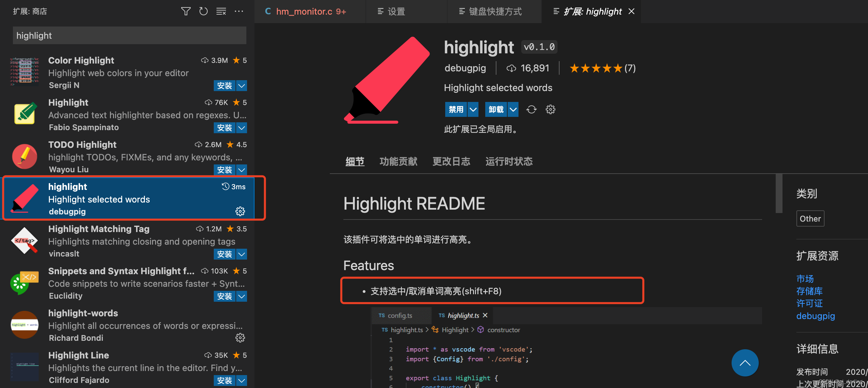
Task: Click the large red highlighter logo
Action: point(387,80)
